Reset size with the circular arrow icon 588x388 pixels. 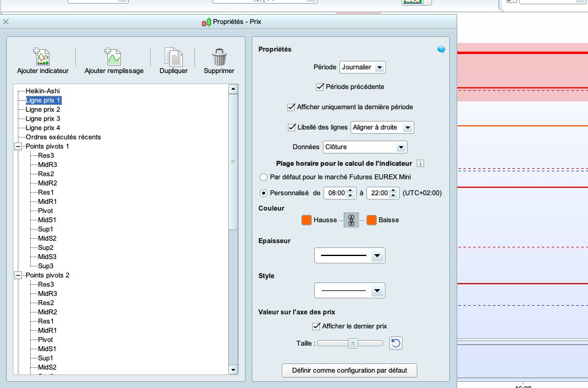[x=396, y=343]
